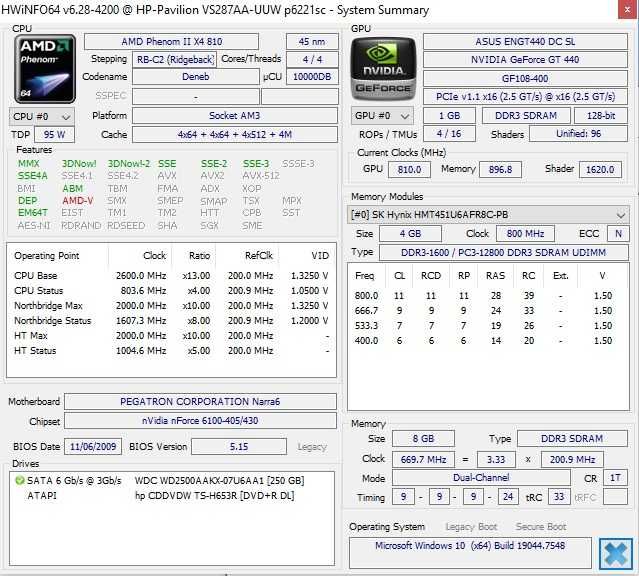Click the 10000DB microcode value
This screenshot has height=576, width=639.
pyautogui.click(x=312, y=77)
